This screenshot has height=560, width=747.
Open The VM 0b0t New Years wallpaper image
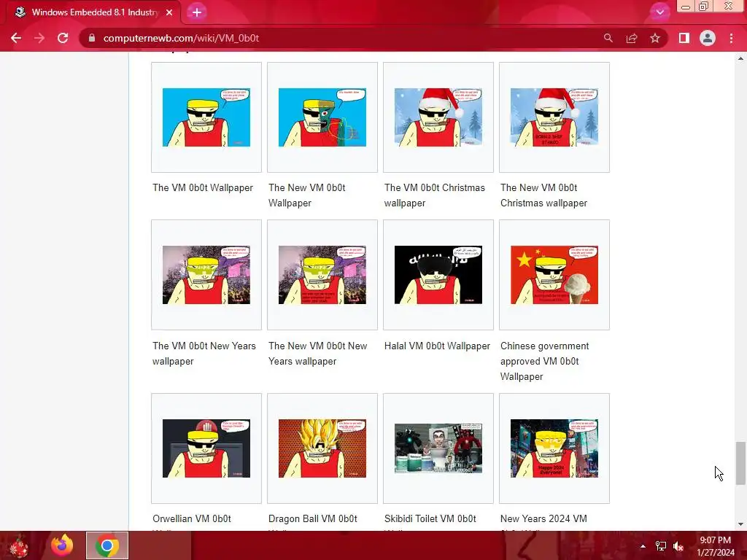click(x=206, y=275)
